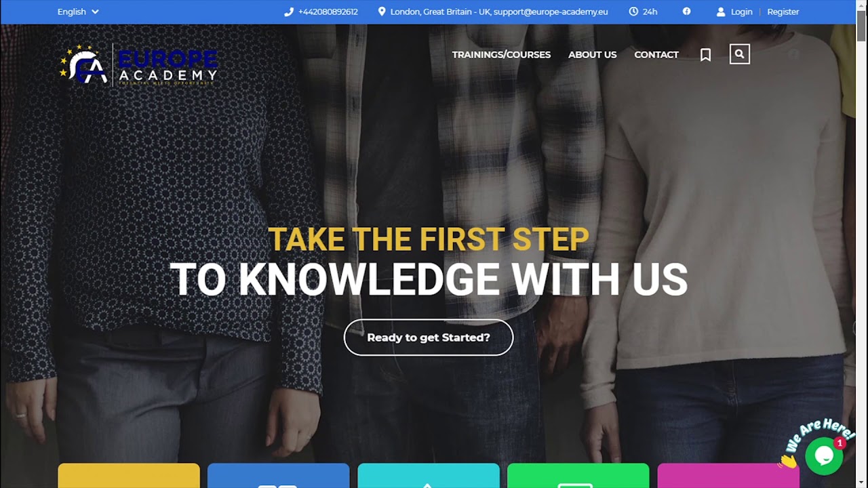Viewport: 868px width, 488px height.
Task: Open the Facebook icon in top bar
Action: click(686, 12)
